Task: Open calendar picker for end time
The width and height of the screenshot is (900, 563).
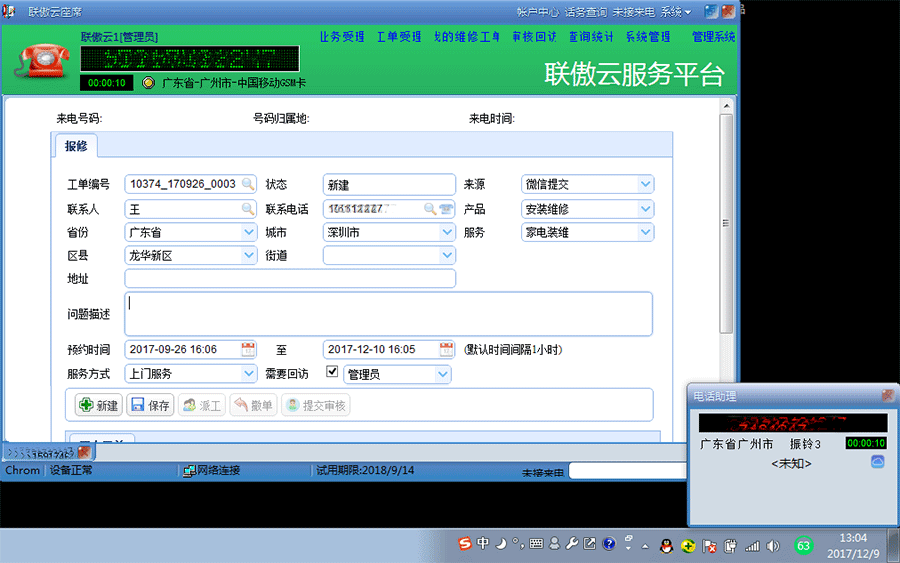Action: click(446, 349)
